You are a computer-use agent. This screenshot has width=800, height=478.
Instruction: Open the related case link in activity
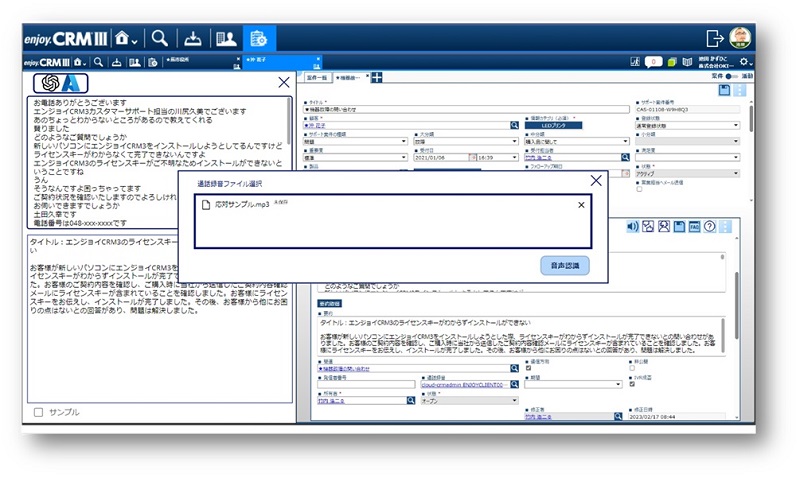[x=344, y=368]
